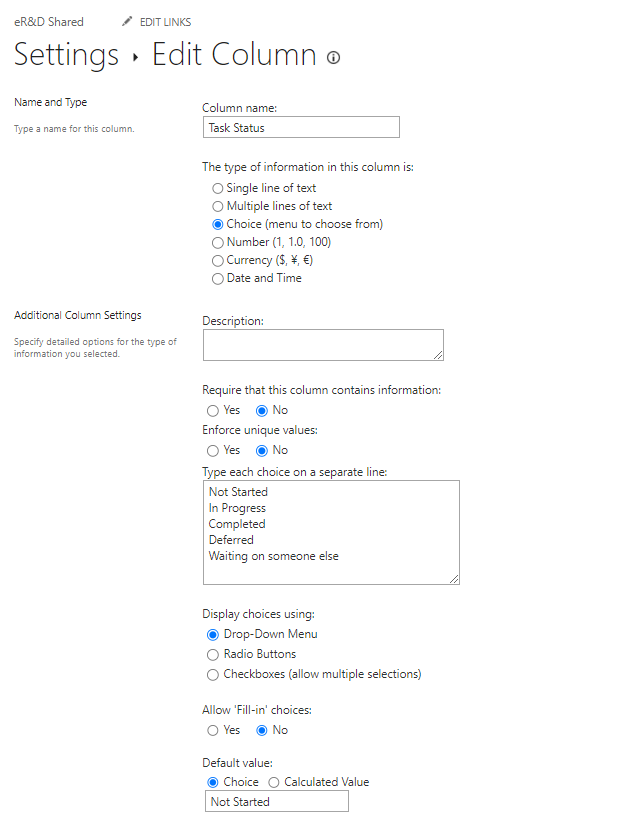
Task: Enable Enforce unique values
Action: (x=213, y=450)
